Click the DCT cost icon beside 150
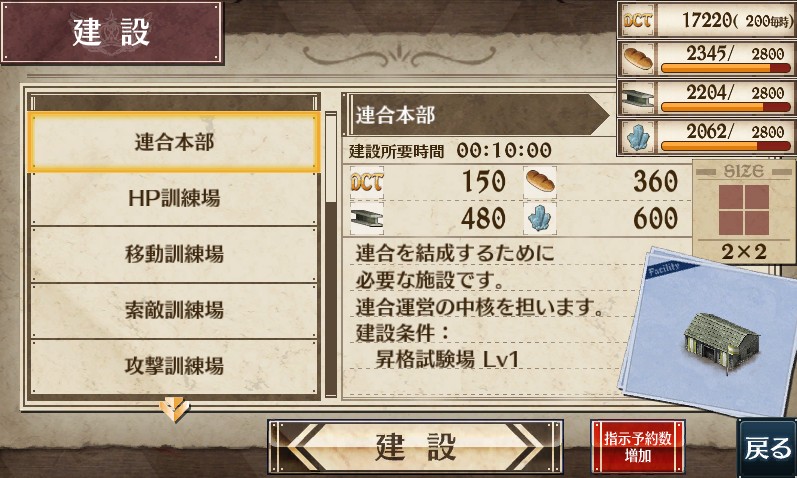797x478 pixels. tap(366, 182)
